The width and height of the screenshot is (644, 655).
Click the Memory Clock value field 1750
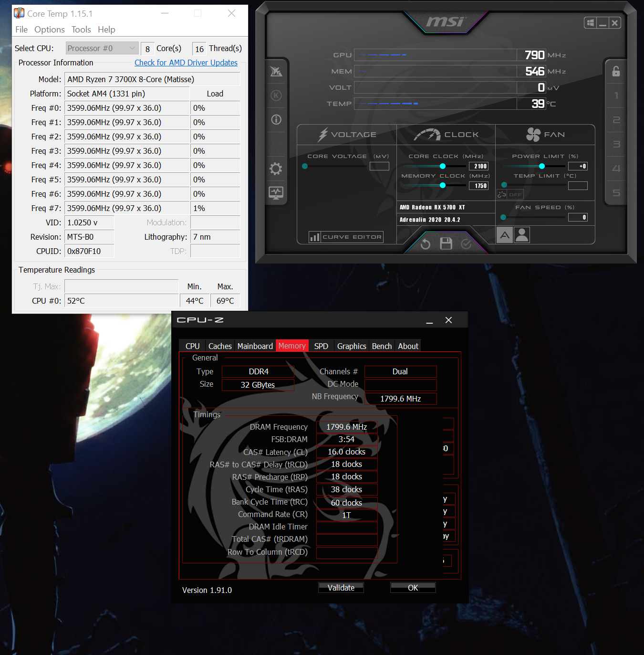point(479,186)
